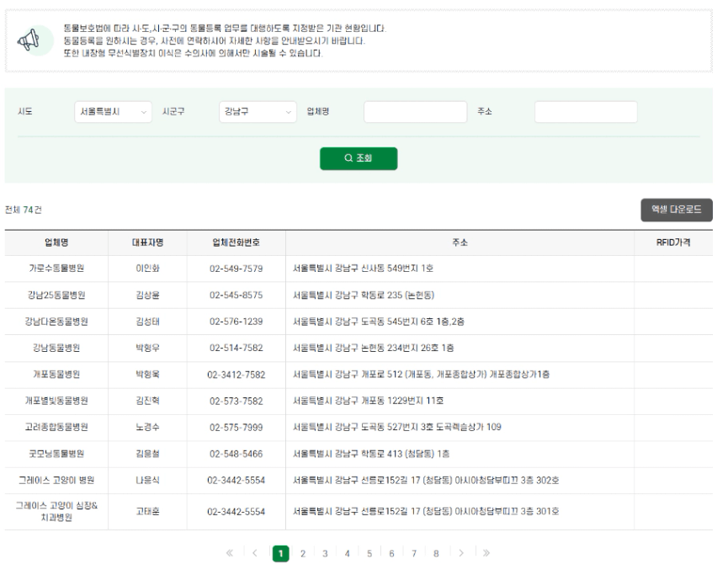This screenshot has width=728, height=575.
Task: Go to previous page arrow
Action: click(254, 553)
